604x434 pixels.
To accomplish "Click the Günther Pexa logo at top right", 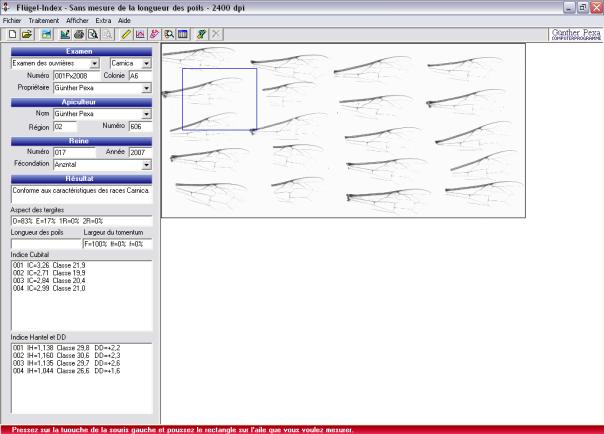I will coord(576,34).
